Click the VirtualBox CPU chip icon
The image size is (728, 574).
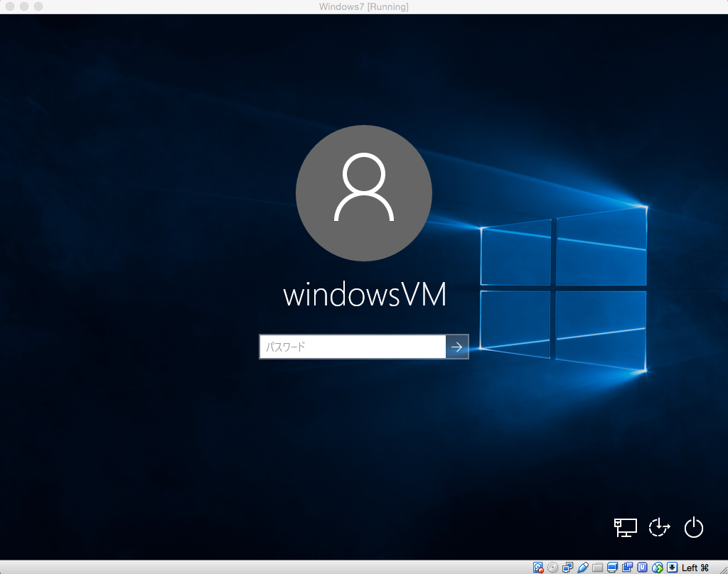tap(643, 568)
